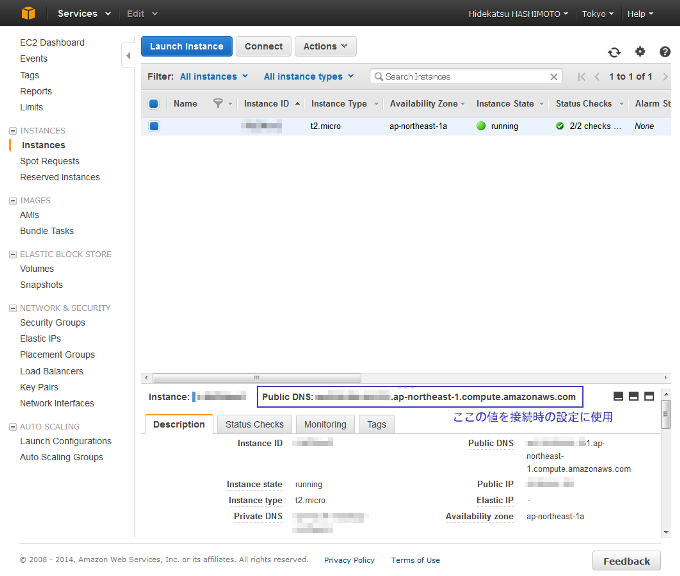
Task: Collapse the AUTO SCALING section
Action: [13, 427]
